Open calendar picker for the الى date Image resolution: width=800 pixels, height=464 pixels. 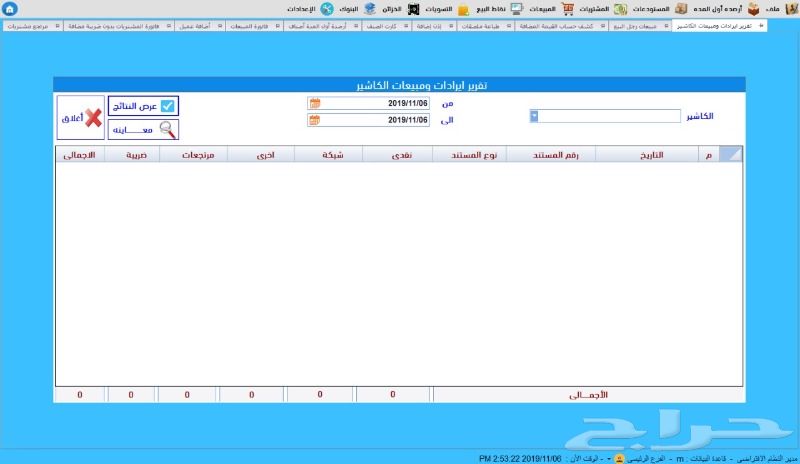(315, 120)
